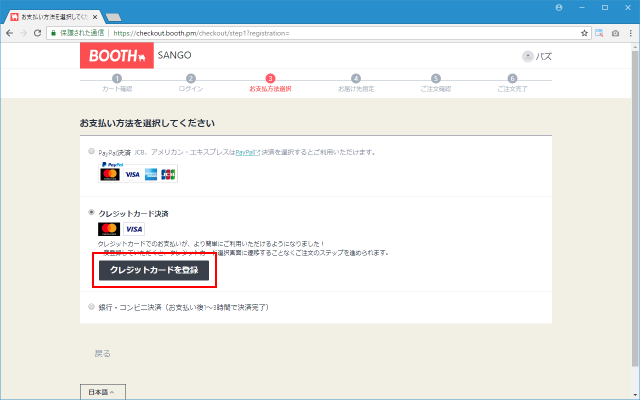Screen dimensions: 640x400
Task: Click the Chrome profile person icon
Action: [559, 8]
